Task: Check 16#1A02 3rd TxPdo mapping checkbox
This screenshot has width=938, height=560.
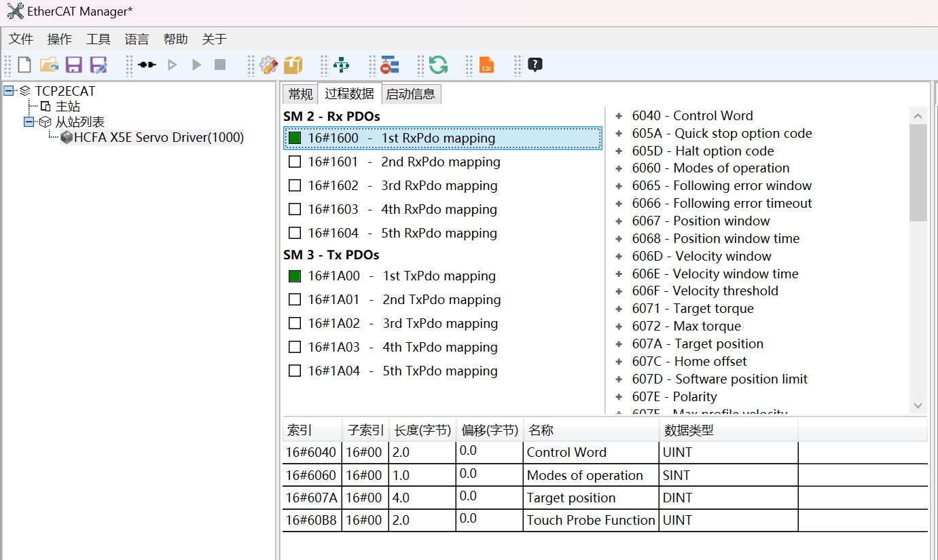Action: click(294, 323)
